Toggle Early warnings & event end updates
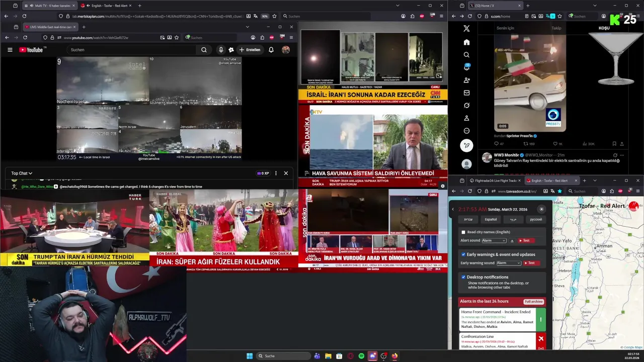Viewport: 644px width, 362px height. [463, 254]
